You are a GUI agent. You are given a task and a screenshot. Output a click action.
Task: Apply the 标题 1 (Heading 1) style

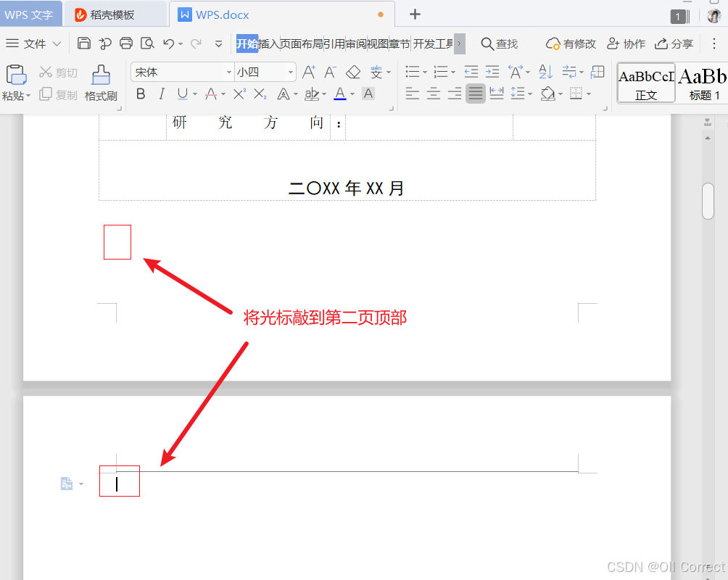click(x=703, y=83)
